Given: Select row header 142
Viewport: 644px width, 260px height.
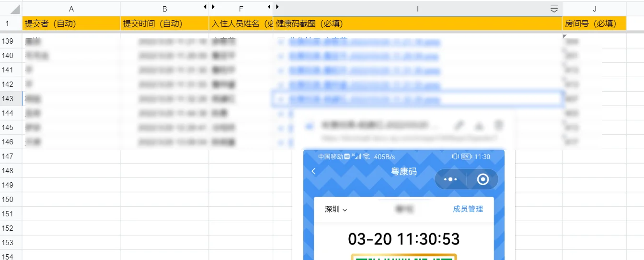Looking at the screenshot, I should 11,84.
